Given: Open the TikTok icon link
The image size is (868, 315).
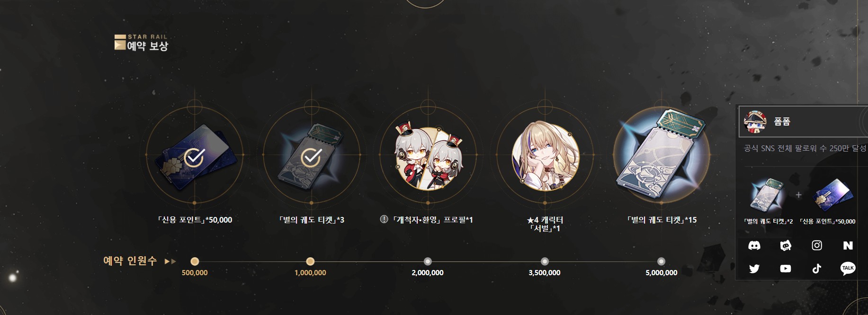Looking at the screenshot, I should (817, 269).
